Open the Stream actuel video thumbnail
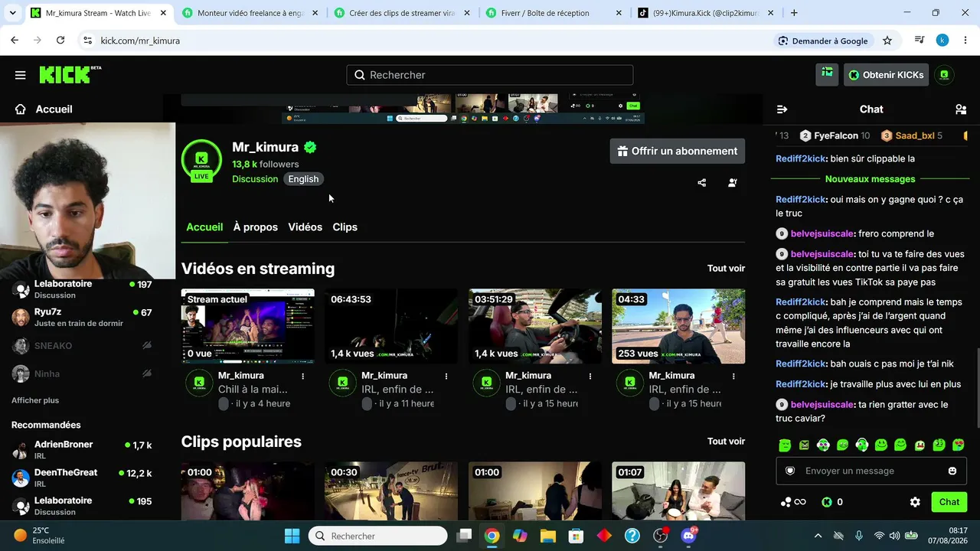Viewport: 980px width, 551px height. (x=248, y=326)
